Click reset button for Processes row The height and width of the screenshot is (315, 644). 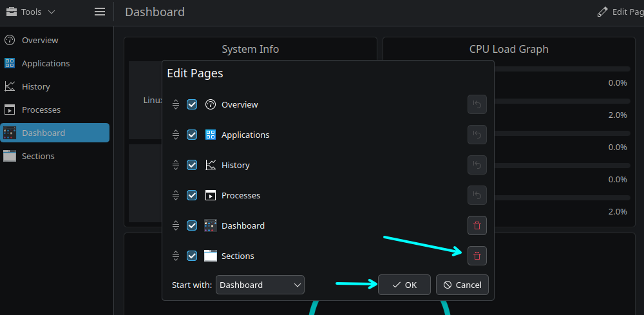pyautogui.click(x=477, y=195)
